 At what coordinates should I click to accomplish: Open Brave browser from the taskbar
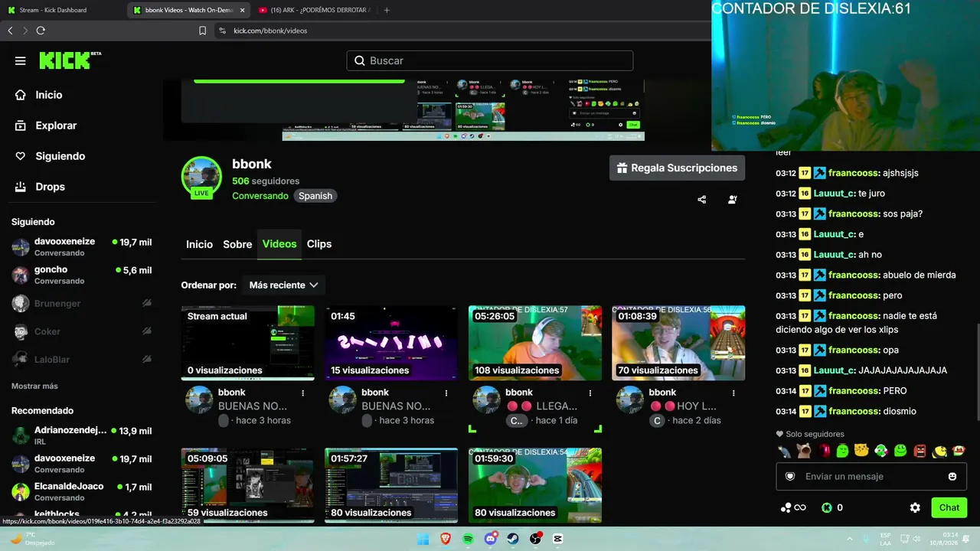pos(446,539)
